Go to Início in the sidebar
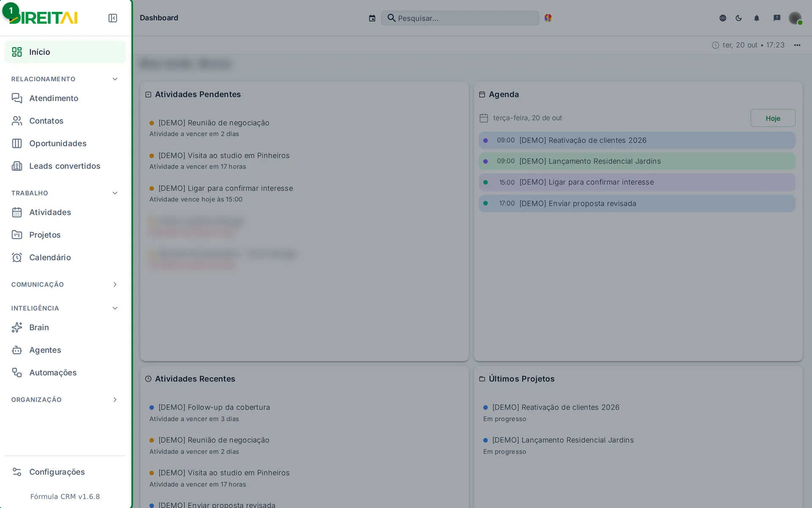This screenshot has width=812, height=508. click(x=65, y=52)
